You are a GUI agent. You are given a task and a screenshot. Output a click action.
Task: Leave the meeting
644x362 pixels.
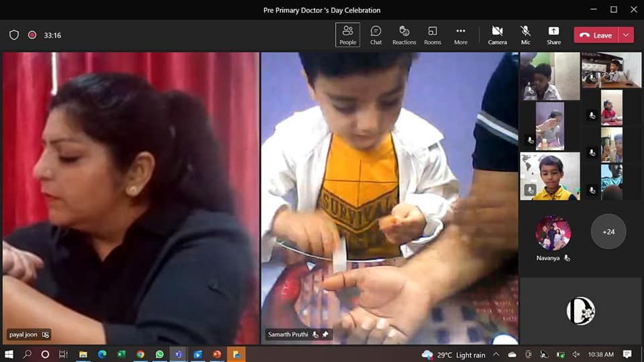click(x=596, y=36)
